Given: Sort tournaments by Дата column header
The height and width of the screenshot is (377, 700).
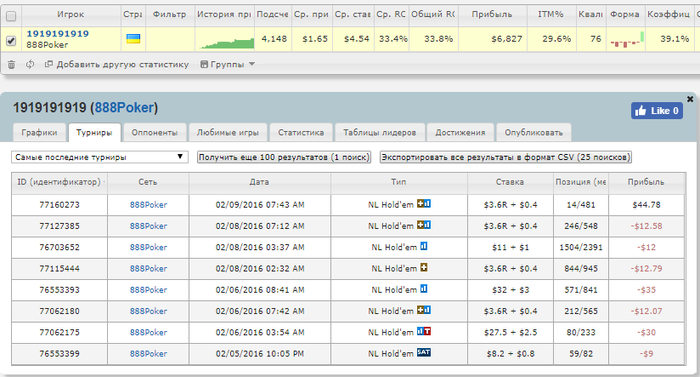Looking at the screenshot, I should coord(259,182).
